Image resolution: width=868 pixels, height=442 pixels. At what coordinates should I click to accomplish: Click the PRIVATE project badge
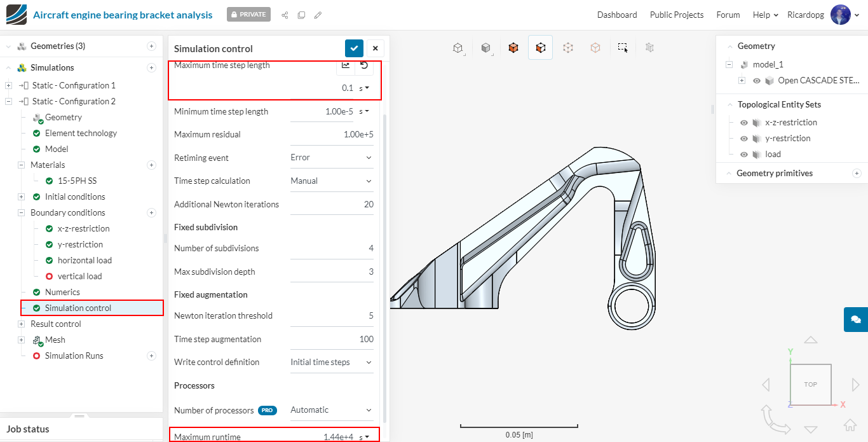(248, 14)
